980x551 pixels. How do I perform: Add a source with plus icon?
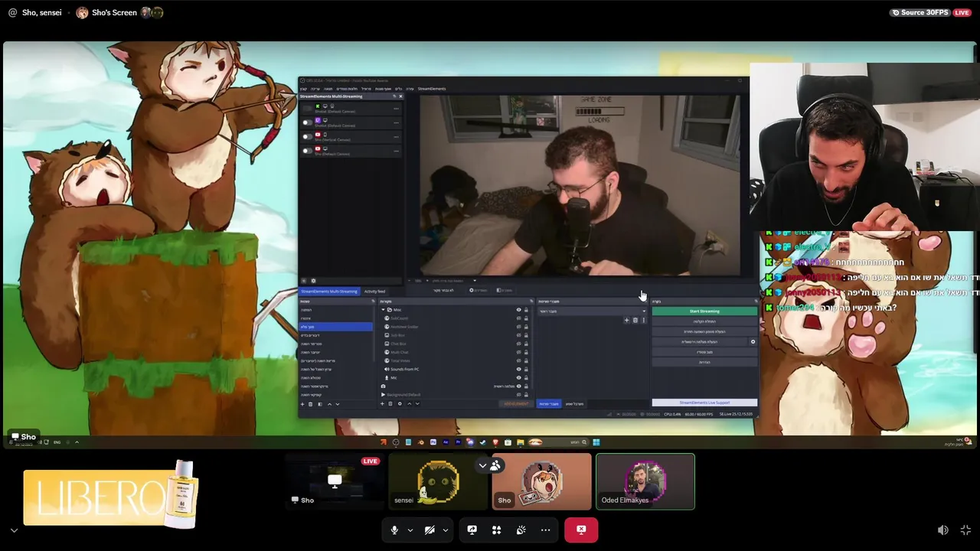click(x=382, y=404)
